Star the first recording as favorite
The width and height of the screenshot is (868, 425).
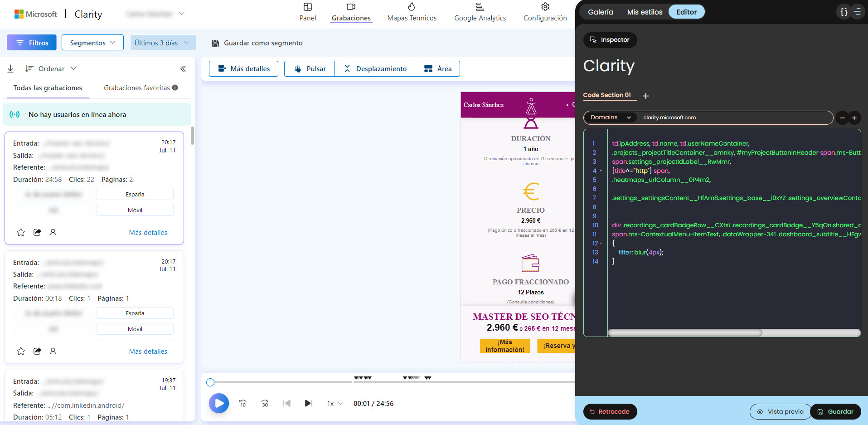21,232
